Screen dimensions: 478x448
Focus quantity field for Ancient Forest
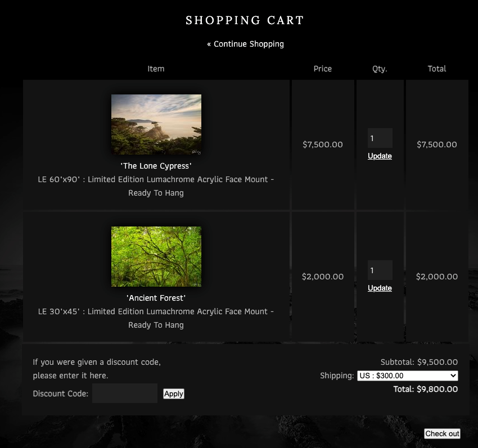tap(380, 270)
